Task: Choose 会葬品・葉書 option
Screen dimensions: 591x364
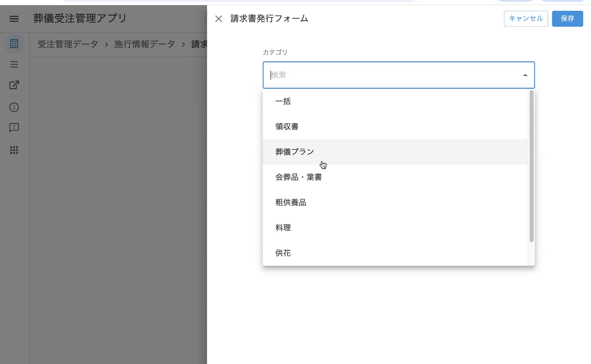Action: coord(395,177)
